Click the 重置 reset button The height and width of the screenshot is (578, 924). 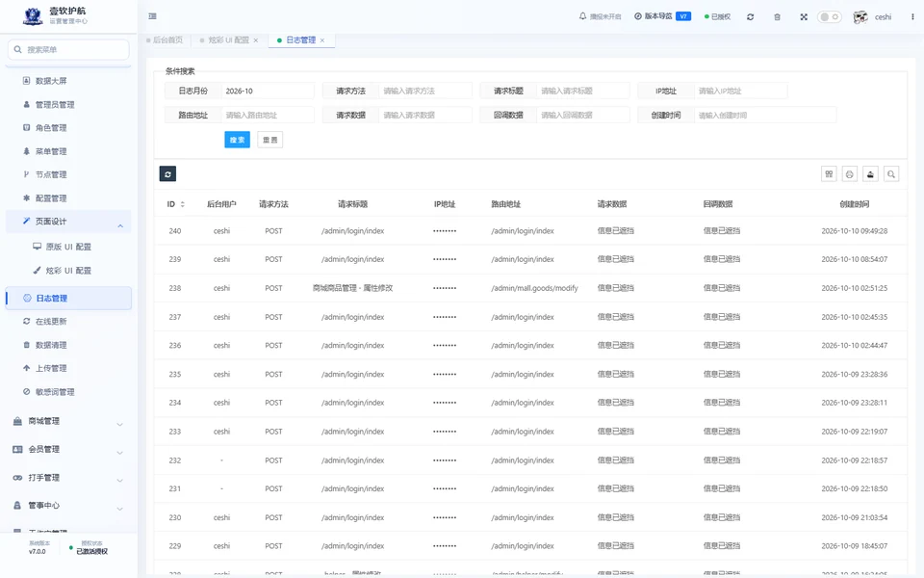tap(269, 140)
